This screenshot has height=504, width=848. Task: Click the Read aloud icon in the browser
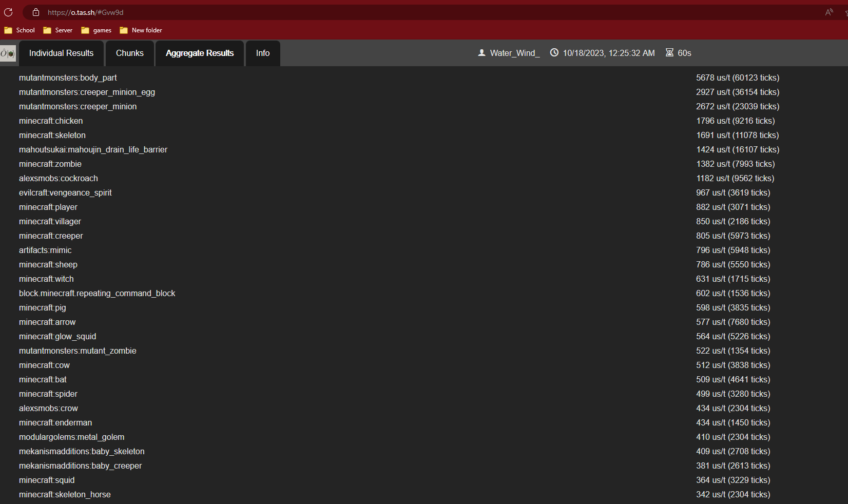click(829, 12)
